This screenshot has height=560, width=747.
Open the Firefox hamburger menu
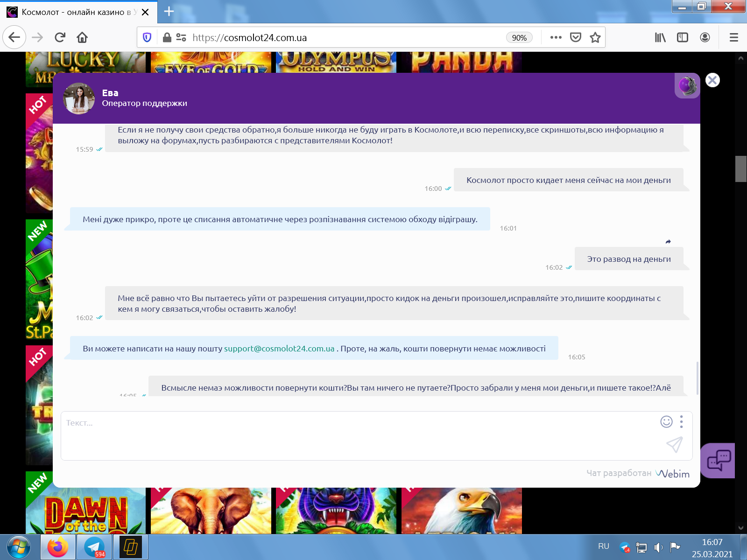(733, 37)
